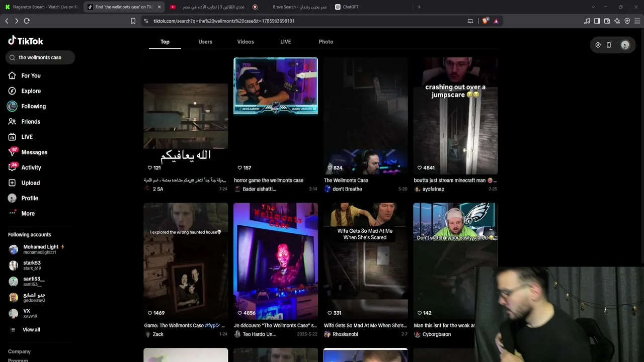Open the Brave Wallet

click(x=607, y=21)
